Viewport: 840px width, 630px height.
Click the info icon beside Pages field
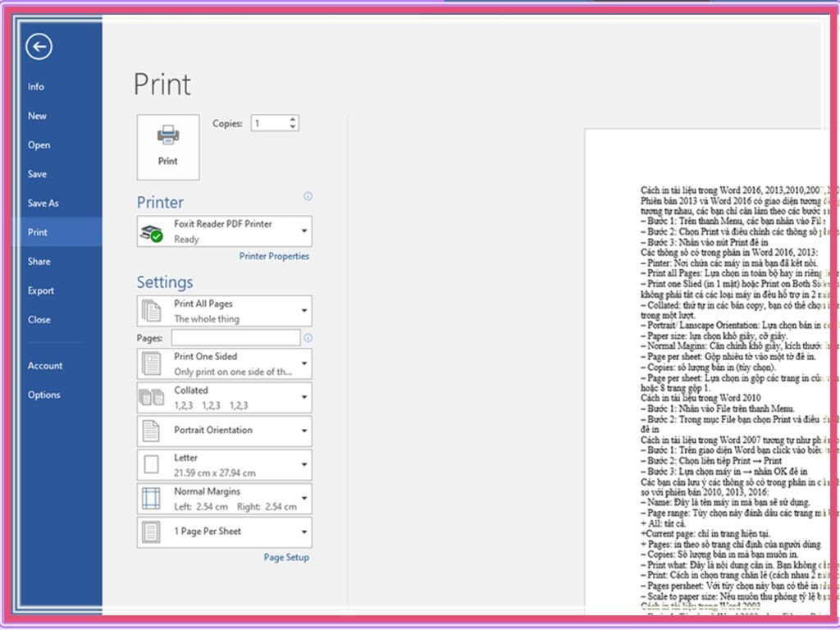[x=308, y=338]
